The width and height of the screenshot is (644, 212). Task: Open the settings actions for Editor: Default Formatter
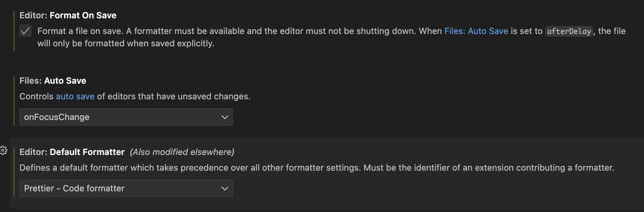4,151
